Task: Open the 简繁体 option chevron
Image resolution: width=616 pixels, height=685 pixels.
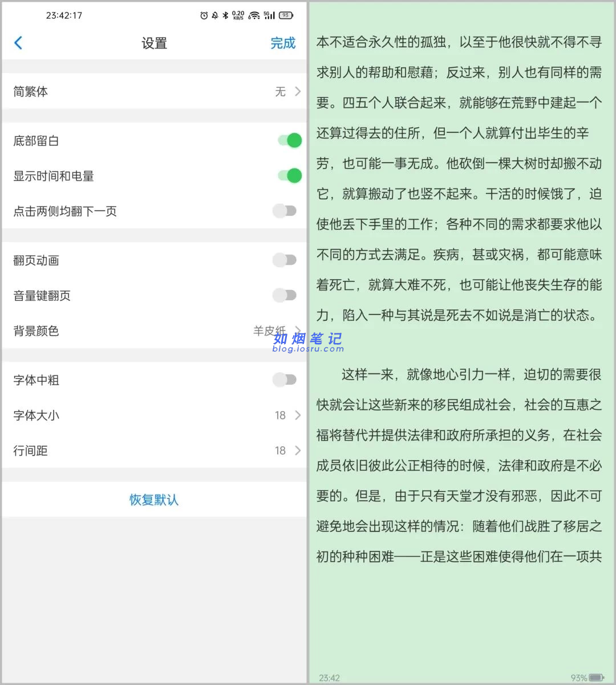Action: [x=298, y=91]
